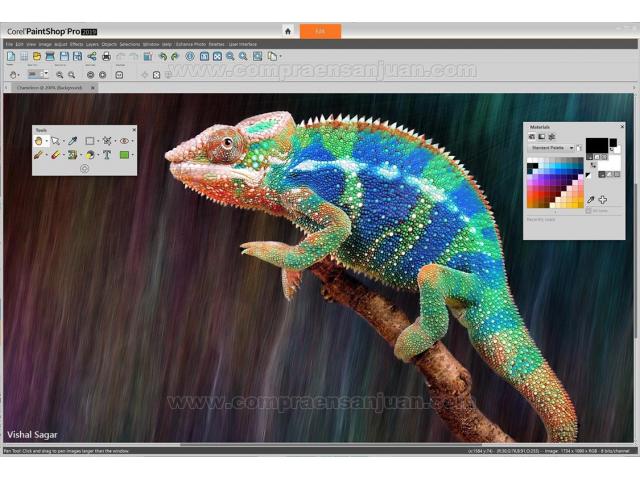Screen dimensions: 640x480
Task: Switch to the wheel mode in Materials
Action: click(x=551, y=137)
